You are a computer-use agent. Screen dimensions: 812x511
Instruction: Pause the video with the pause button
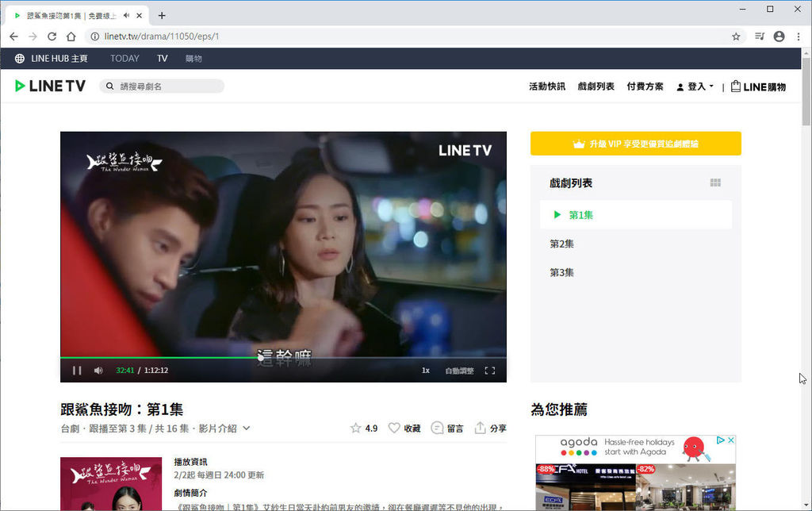pos(77,370)
